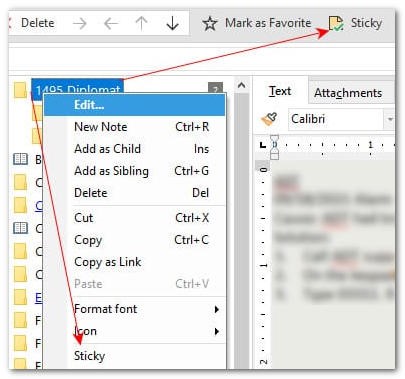Click the folder icon beside 1495 Diplomat

20,90
